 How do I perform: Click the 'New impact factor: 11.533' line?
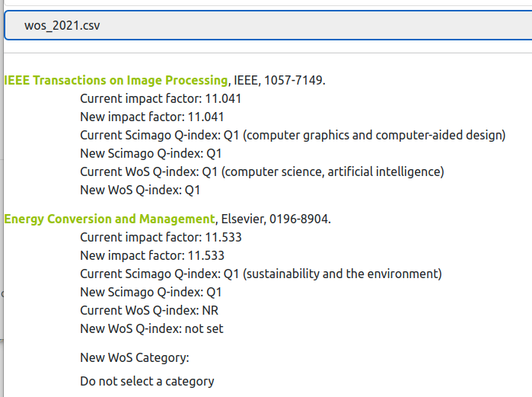(151, 255)
